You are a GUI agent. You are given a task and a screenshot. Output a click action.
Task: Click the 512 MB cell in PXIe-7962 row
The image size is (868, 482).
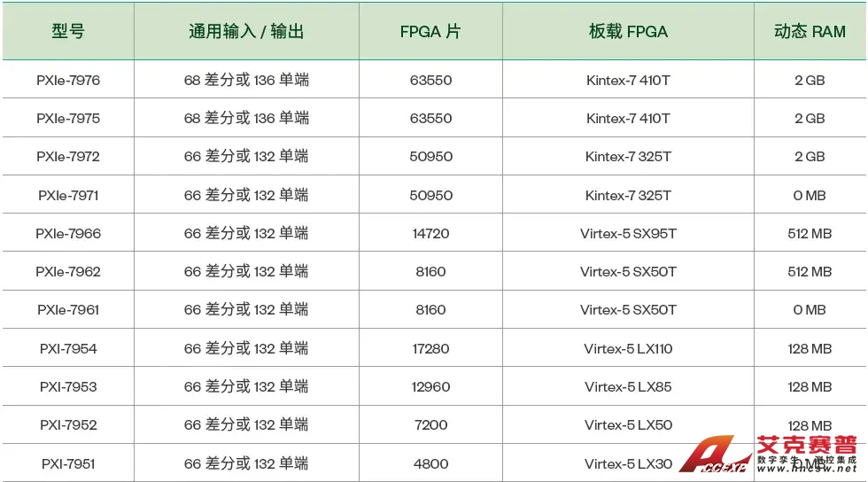[810, 272]
